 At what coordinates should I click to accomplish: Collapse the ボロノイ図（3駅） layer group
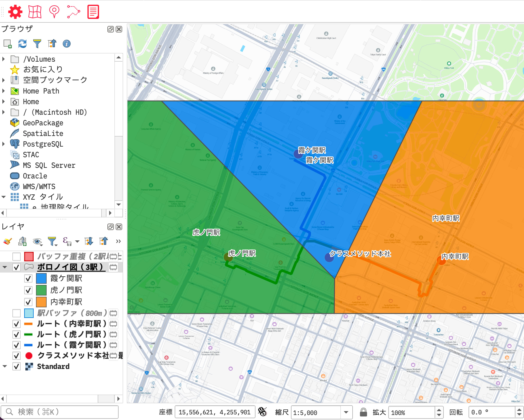(4, 267)
